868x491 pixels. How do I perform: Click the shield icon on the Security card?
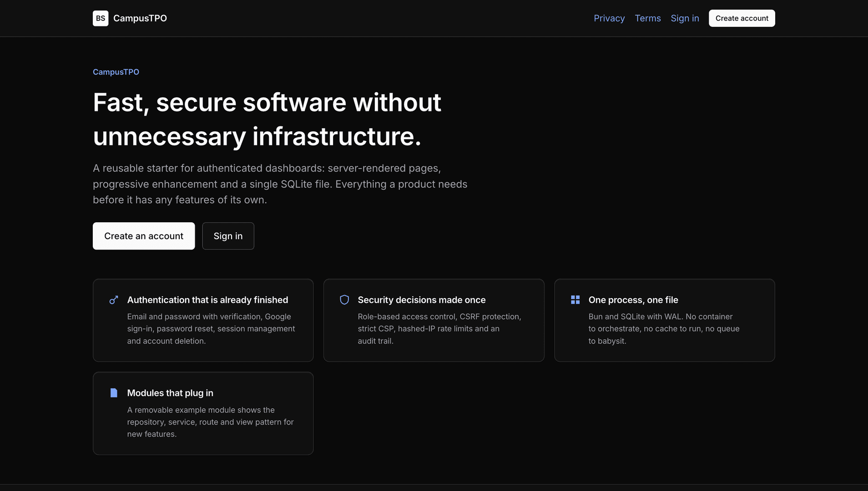point(344,300)
